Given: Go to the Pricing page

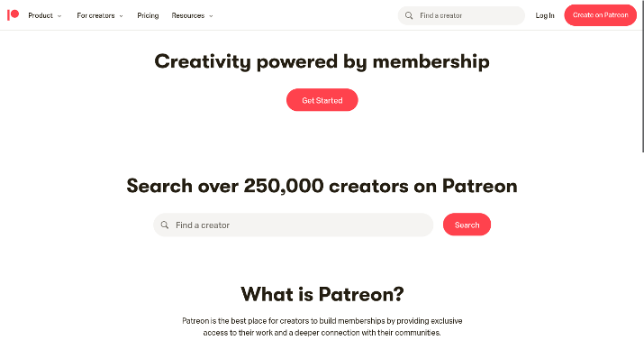Looking at the screenshot, I should [x=148, y=15].
